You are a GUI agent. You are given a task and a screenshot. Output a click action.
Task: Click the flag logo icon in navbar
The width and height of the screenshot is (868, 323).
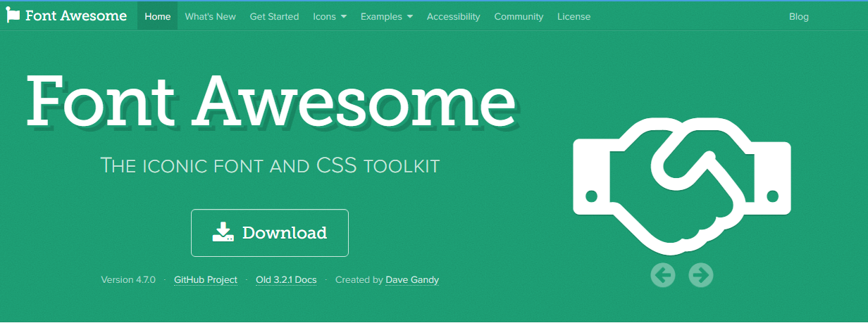click(13, 16)
